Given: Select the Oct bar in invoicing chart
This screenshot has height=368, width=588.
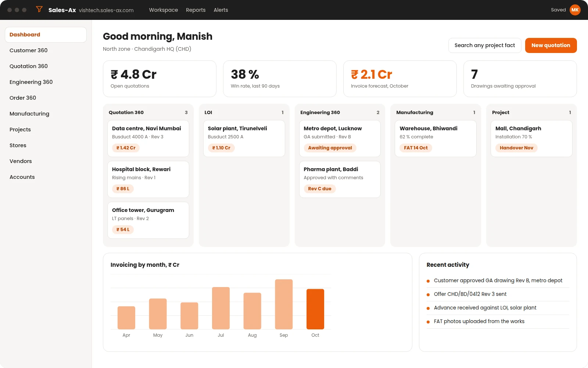Looking at the screenshot, I should coord(315,309).
